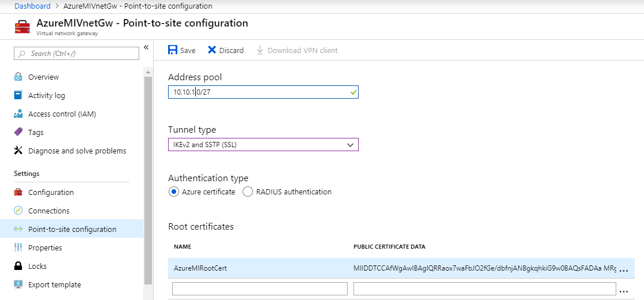Open Properties settings item
Viewport: 644px width, 300px height.
pyautogui.click(x=45, y=247)
